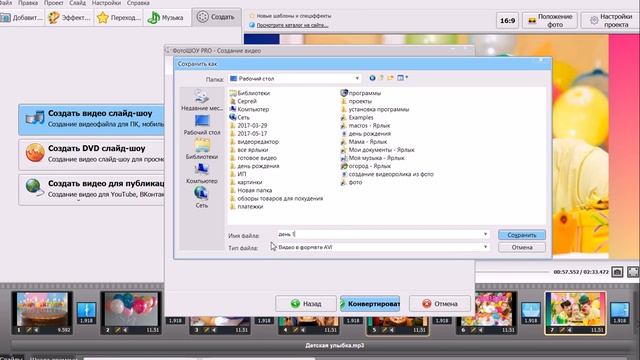640x360 pixels.
Task: Select the все ярлыки folder
Action: (x=249, y=150)
